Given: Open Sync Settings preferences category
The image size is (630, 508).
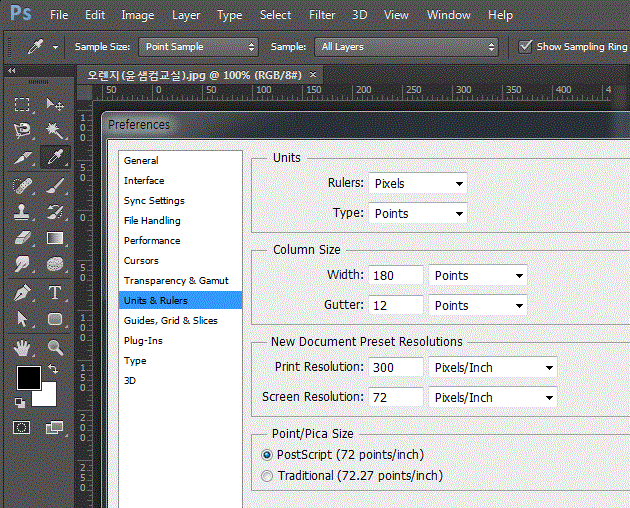Looking at the screenshot, I should coord(180,201).
